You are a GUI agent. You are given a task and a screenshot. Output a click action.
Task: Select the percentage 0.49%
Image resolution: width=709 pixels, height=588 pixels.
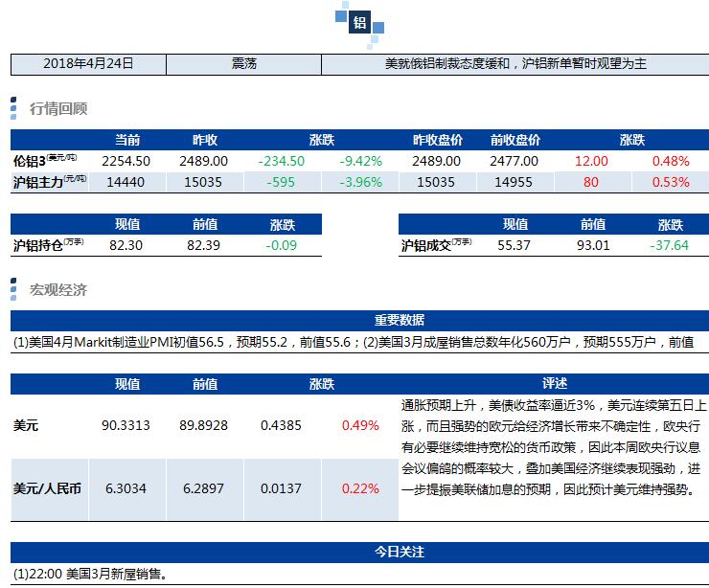click(360, 425)
